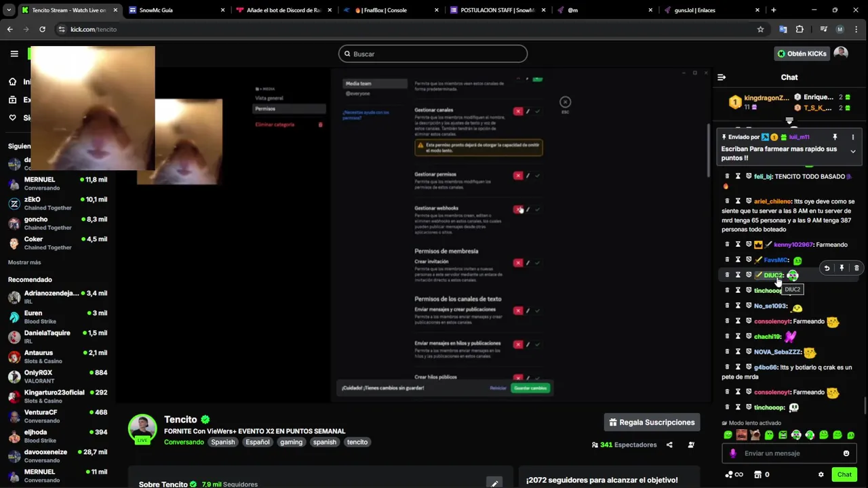Go back with the browser back arrow
The height and width of the screenshot is (488, 868).
pos(9,29)
